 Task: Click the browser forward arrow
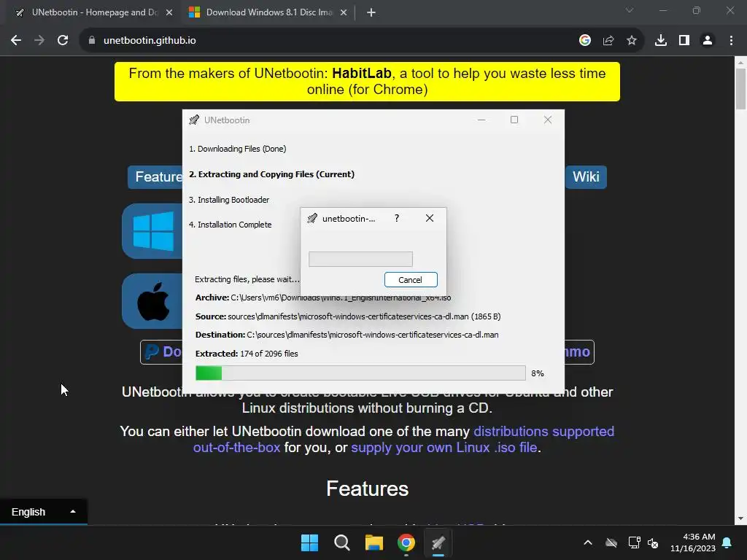(39, 41)
